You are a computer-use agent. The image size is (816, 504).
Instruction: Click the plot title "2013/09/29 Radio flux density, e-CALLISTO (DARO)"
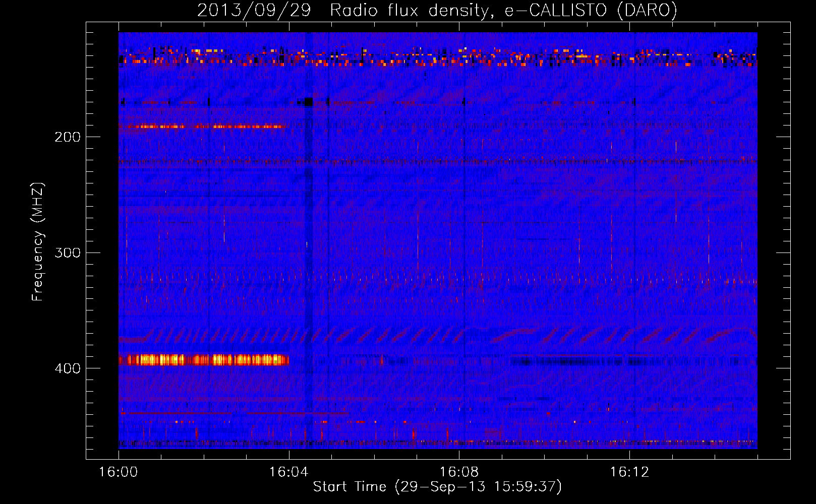[437, 10]
